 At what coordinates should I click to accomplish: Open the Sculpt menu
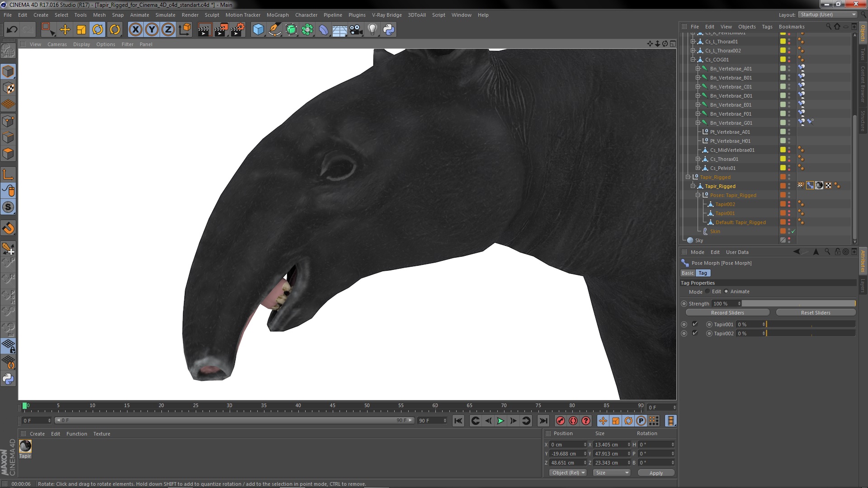[x=212, y=15]
